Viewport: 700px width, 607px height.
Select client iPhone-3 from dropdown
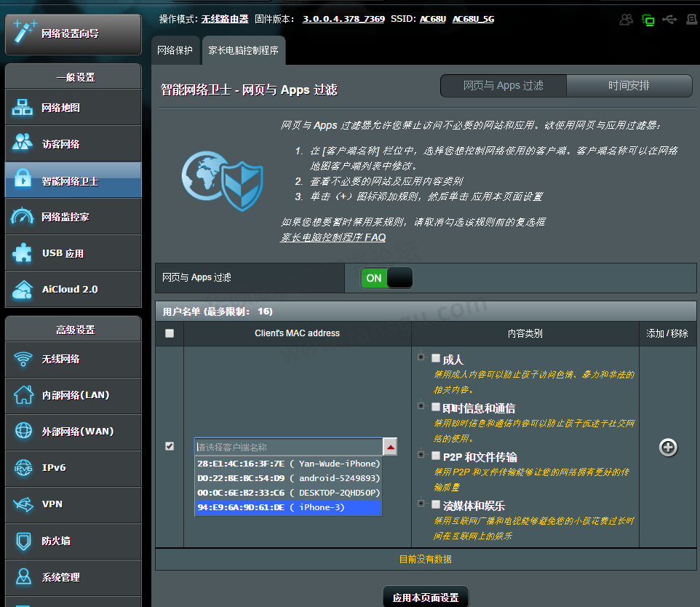click(x=288, y=507)
